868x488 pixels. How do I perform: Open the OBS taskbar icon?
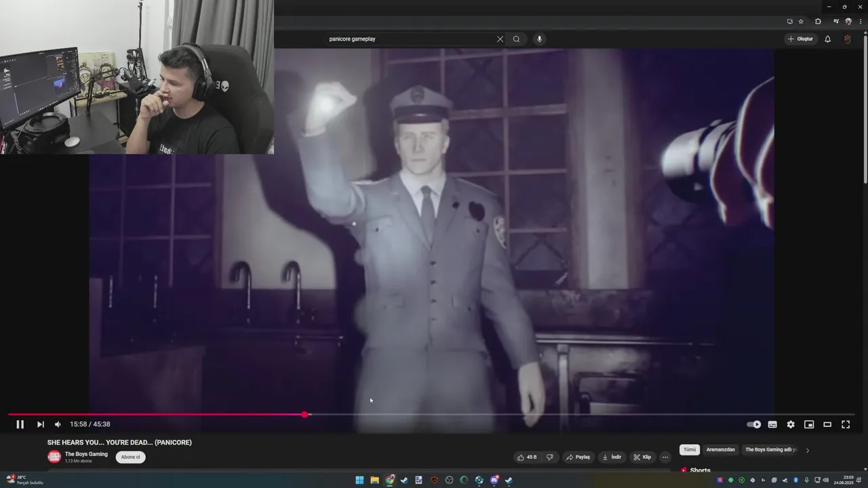click(449, 480)
